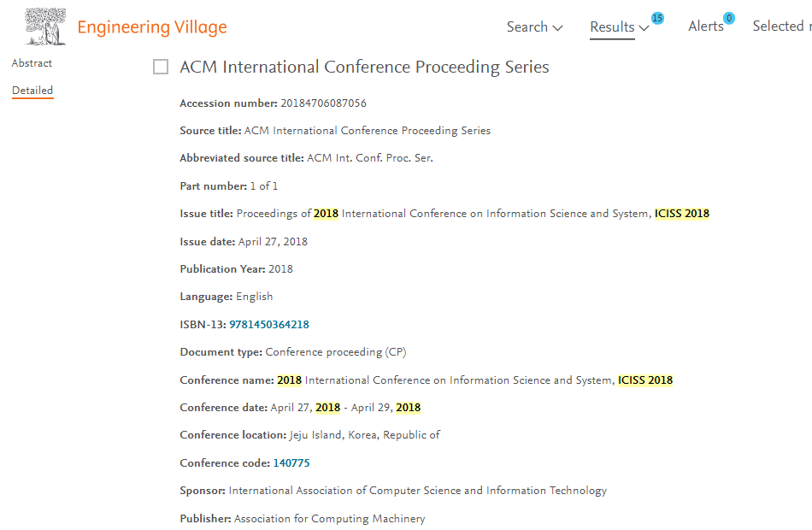Viewport: 812px width, 530px height.
Task: Go to Engineering Village home title
Action: (x=152, y=27)
